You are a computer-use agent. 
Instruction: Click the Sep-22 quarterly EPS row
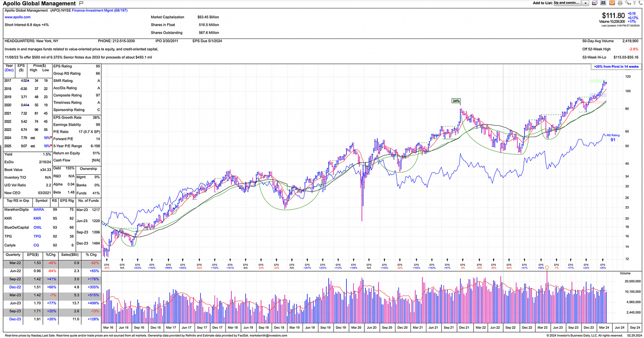click(52, 279)
